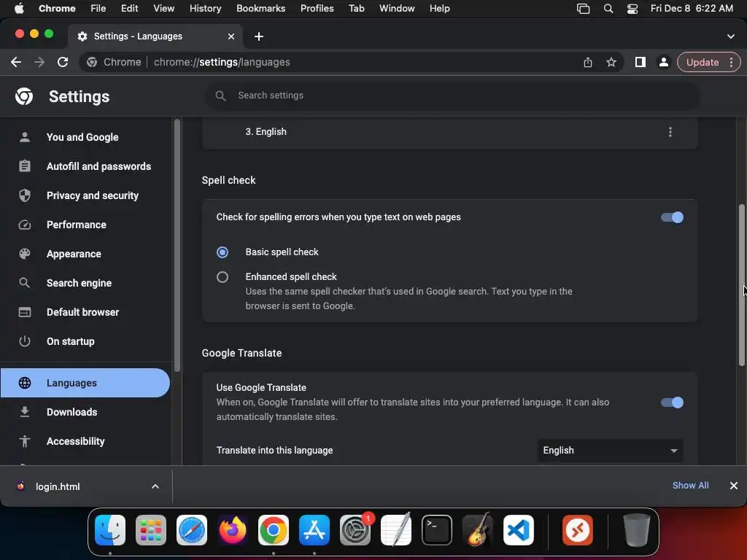Expand login.html download options chevron

(155, 486)
